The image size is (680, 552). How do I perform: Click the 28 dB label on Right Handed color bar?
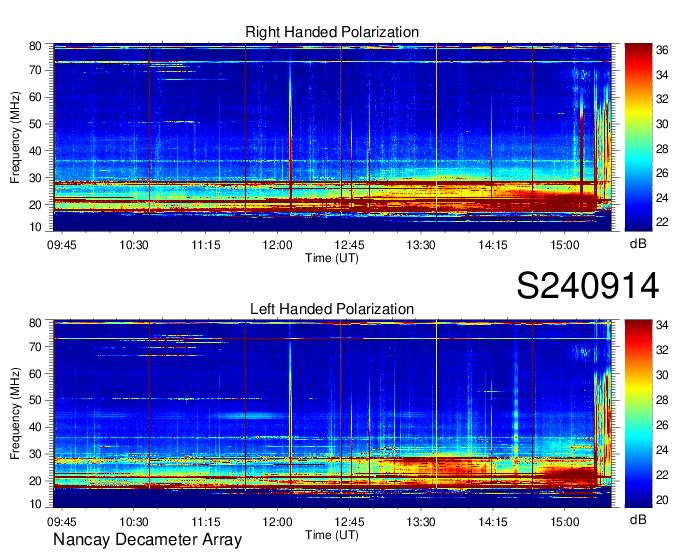click(662, 149)
